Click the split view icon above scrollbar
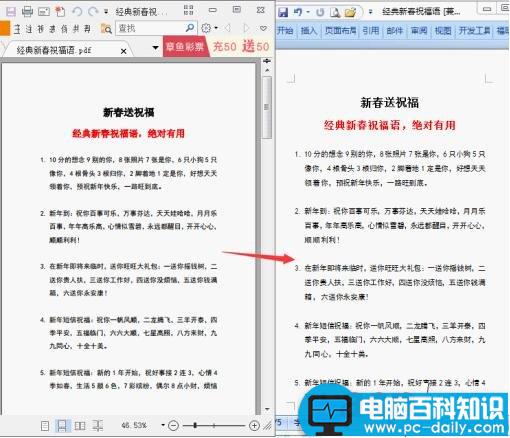Screen dimensions: 510x438 [267, 61]
